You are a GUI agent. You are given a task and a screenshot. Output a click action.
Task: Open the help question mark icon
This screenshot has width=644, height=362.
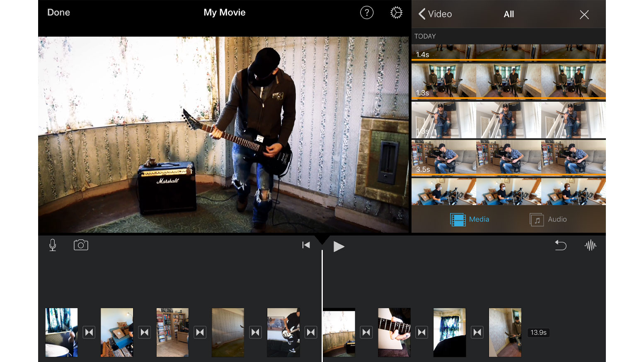coord(367,13)
